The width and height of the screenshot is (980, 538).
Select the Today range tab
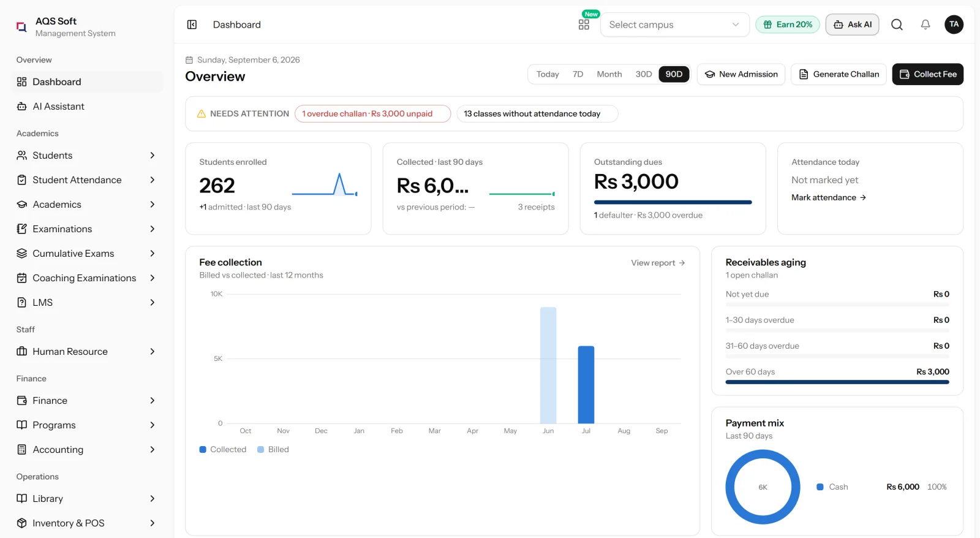548,74
